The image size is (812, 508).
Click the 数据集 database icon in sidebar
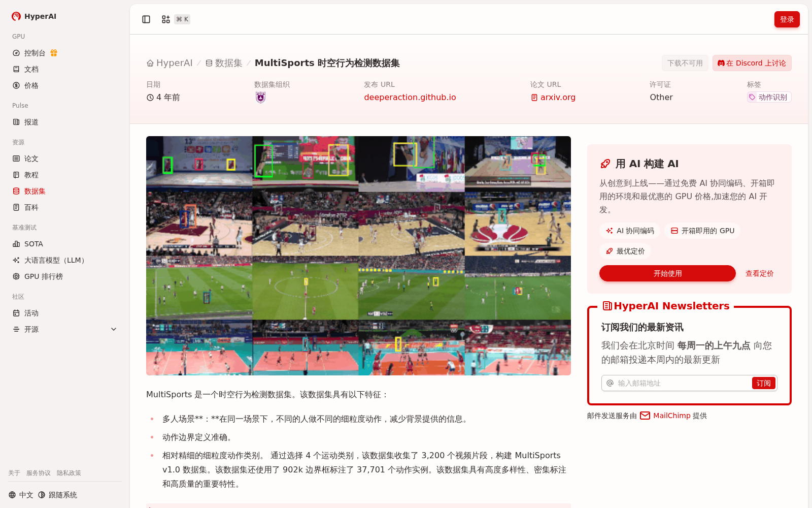[16, 191]
